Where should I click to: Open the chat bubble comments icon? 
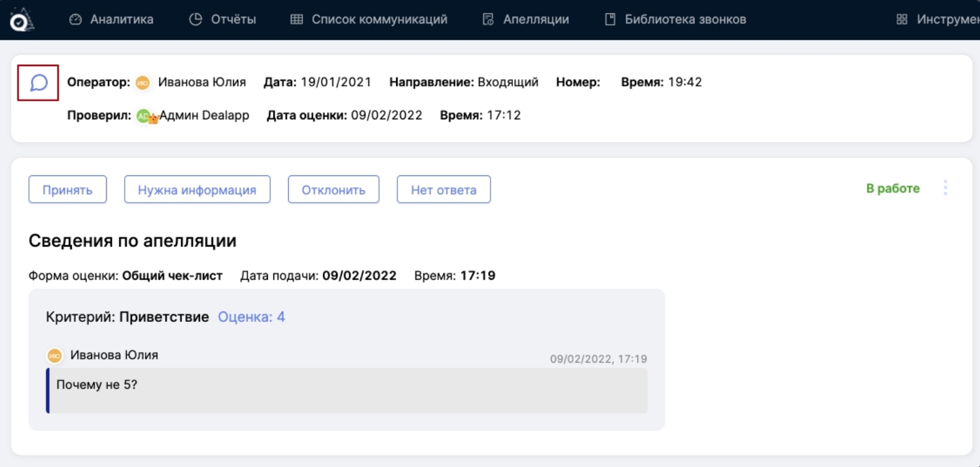[x=38, y=83]
